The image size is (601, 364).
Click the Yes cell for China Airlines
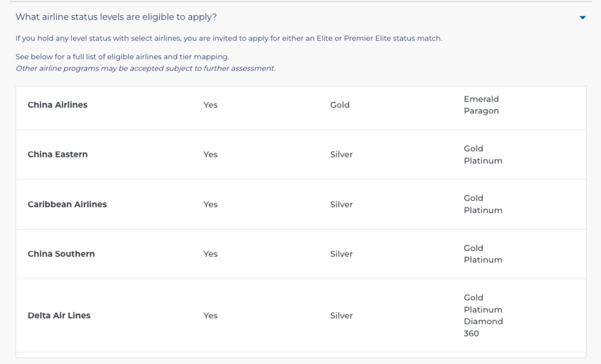(x=210, y=105)
